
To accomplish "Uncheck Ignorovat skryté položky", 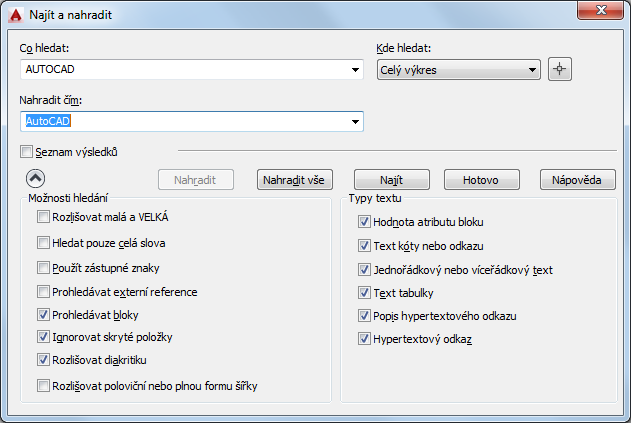I will [x=43, y=336].
